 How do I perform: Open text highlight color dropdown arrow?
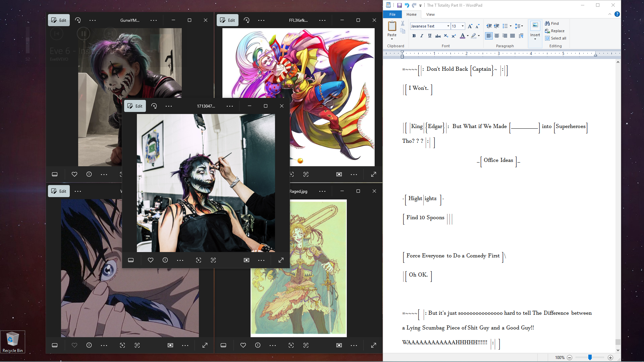[479, 36]
